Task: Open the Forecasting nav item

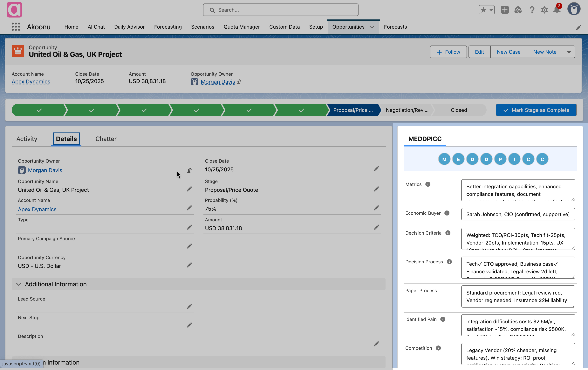Action: coord(168,27)
